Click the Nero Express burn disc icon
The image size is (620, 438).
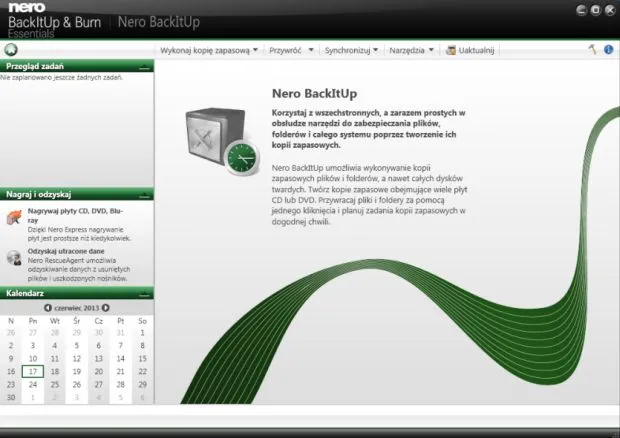click(x=13, y=217)
